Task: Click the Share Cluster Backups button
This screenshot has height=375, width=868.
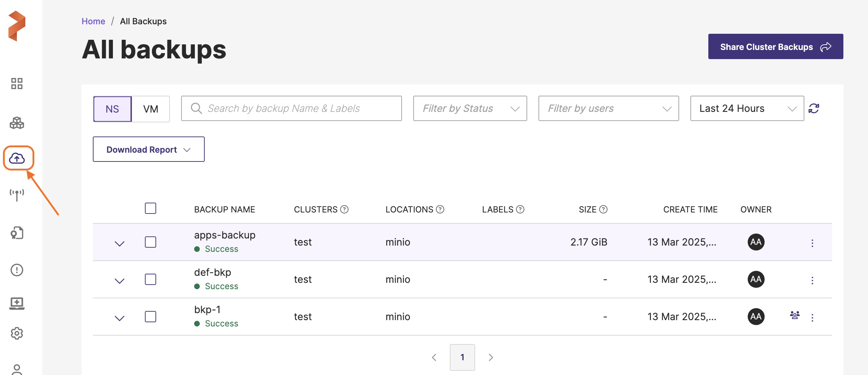Action: [x=775, y=47]
